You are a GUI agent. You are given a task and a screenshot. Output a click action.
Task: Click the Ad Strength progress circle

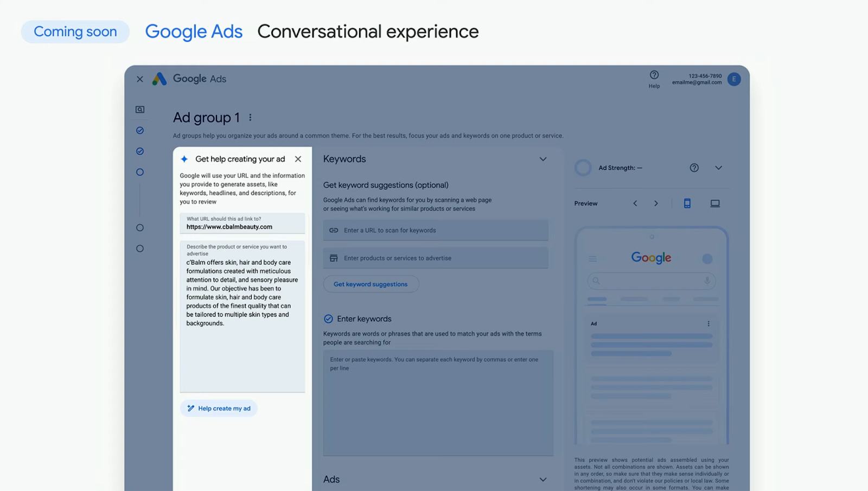coord(583,168)
